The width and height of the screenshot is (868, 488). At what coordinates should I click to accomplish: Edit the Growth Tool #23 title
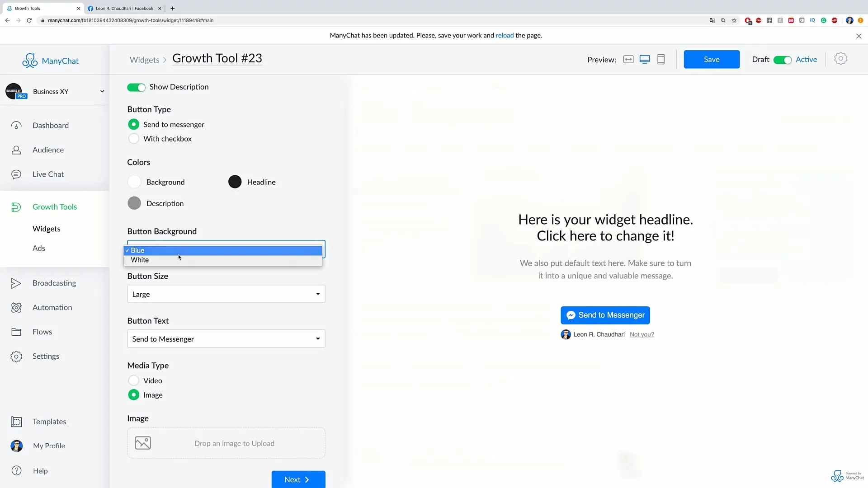[x=217, y=58]
